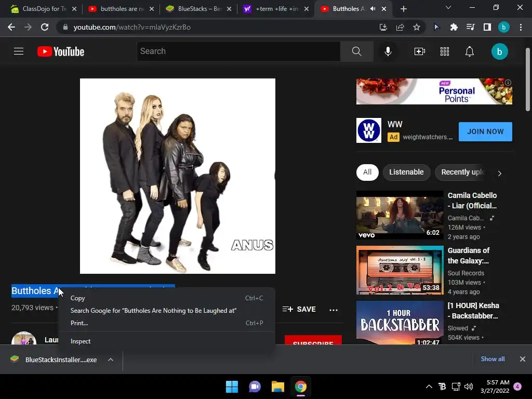Choose Inspect in the context menu
532x399 pixels.
[x=167, y=341]
